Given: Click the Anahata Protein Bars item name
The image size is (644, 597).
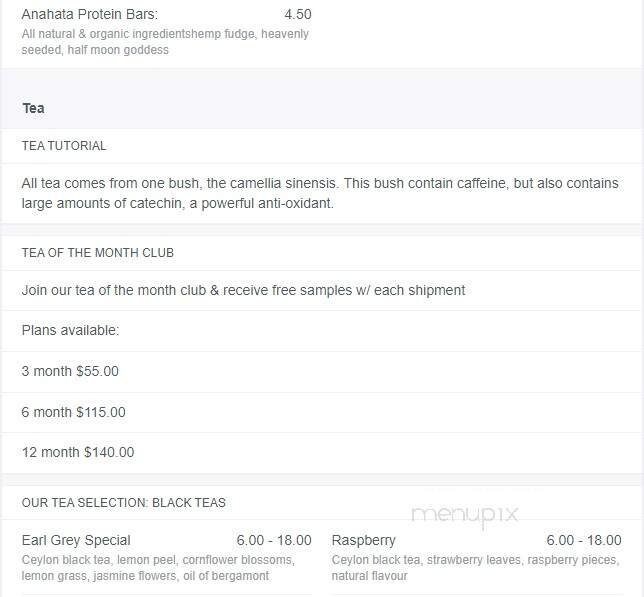Looking at the screenshot, I should tap(90, 15).
